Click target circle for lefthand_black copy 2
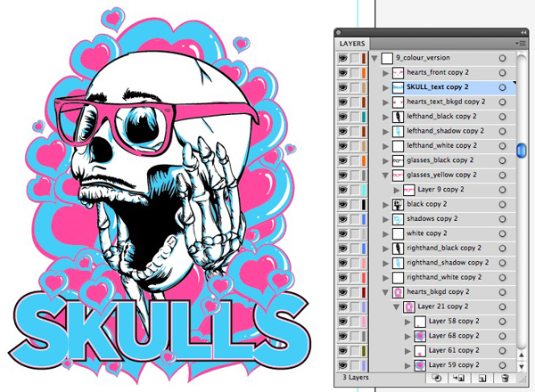The width and height of the screenshot is (535, 392). pos(502,117)
